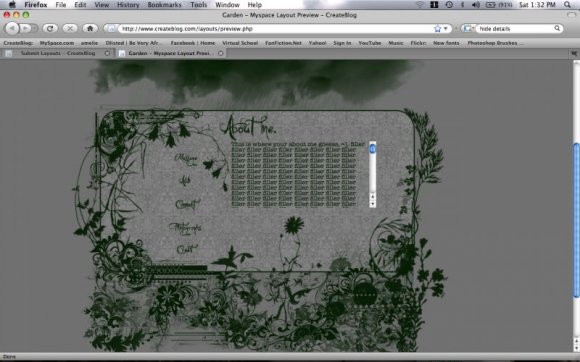Click the Comment link in layout navigation
The height and width of the screenshot is (362, 580).
pos(188,204)
